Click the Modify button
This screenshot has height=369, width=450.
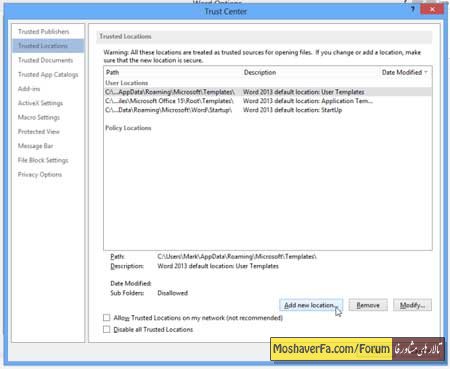[x=412, y=305]
